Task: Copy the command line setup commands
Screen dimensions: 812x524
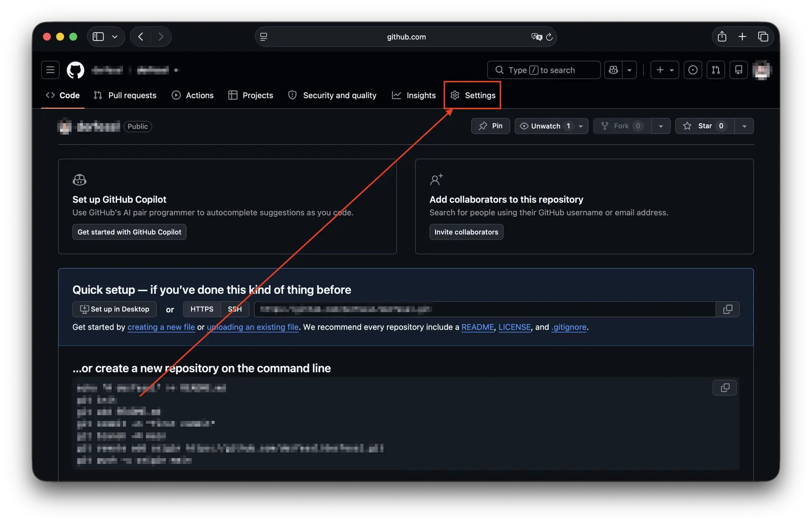Action: click(725, 387)
